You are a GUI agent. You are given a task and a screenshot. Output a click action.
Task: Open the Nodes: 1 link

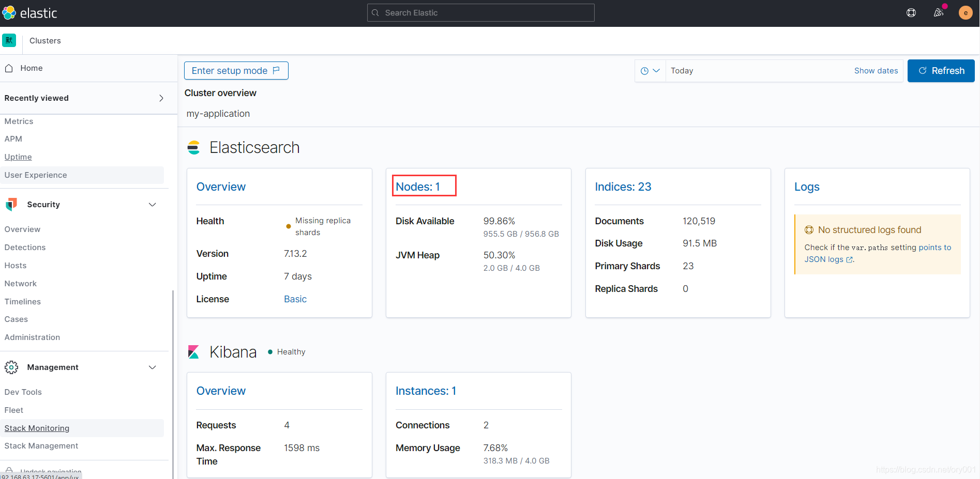click(418, 187)
